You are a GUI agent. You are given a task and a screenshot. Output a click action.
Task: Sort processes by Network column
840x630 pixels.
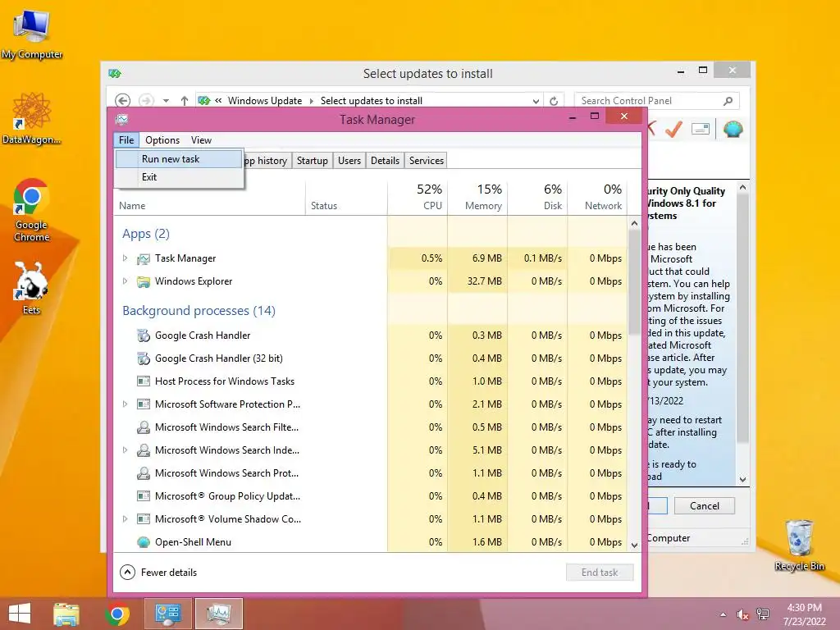(x=597, y=197)
